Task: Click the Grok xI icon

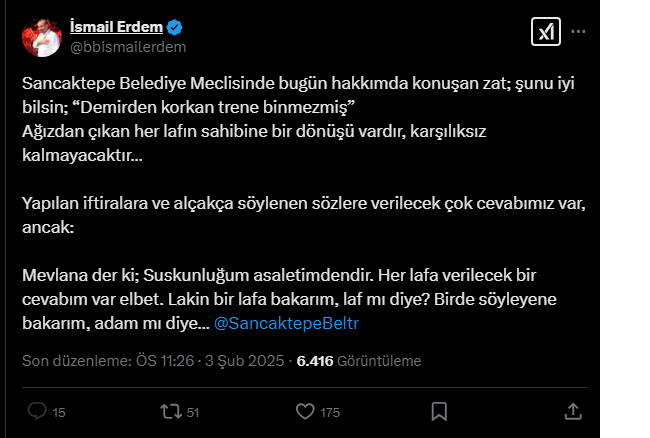Action: click(x=545, y=32)
